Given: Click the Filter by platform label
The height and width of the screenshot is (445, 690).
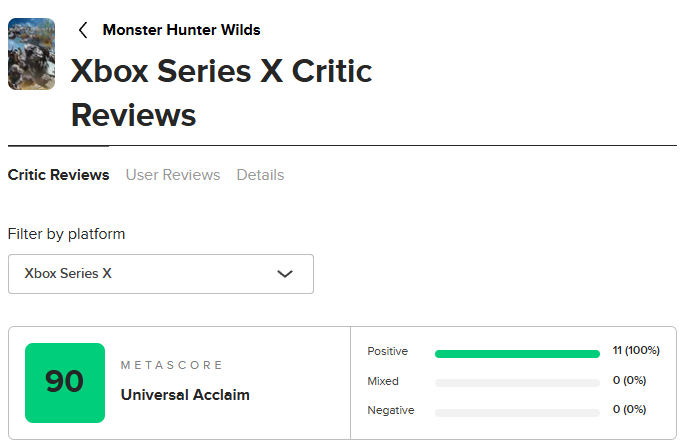Looking at the screenshot, I should click(x=67, y=234).
